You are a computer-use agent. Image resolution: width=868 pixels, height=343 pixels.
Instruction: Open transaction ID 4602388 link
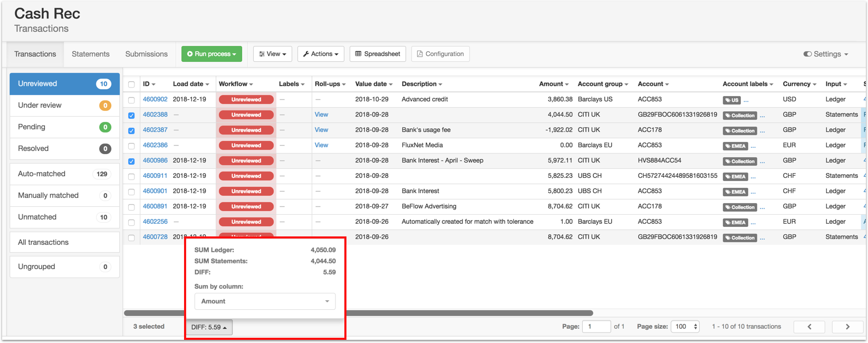155,115
